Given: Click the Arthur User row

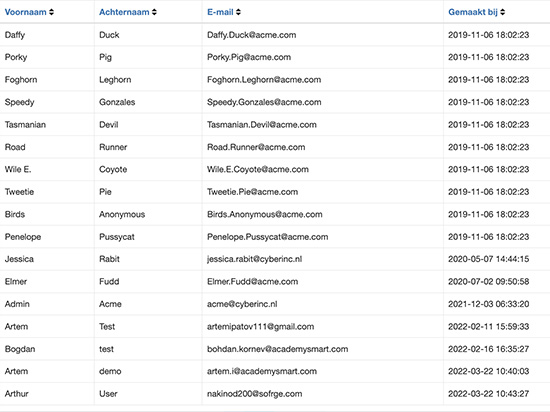Looking at the screenshot, I should click(x=275, y=394).
